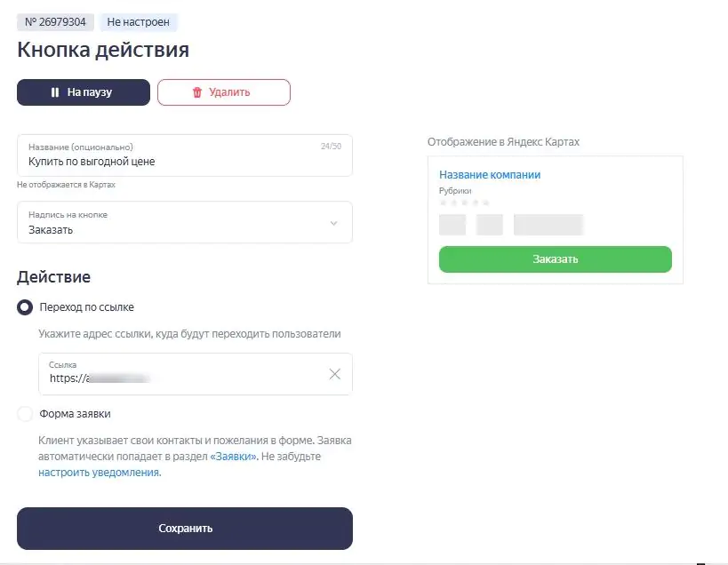The height and width of the screenshot is (565, 728).
Task: Expand the chevron arrow beside Заказать option
Action: 334,224
